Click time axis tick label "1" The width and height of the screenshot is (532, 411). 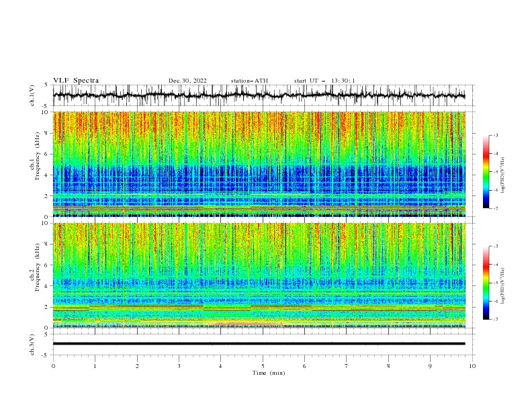pyautogui.click(x=95, y=366)
